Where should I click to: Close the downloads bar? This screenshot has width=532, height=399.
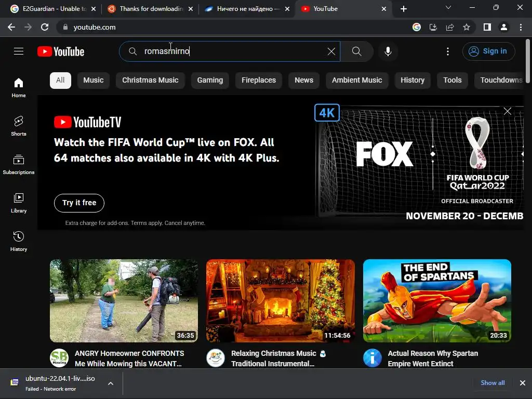pos(523,383)
